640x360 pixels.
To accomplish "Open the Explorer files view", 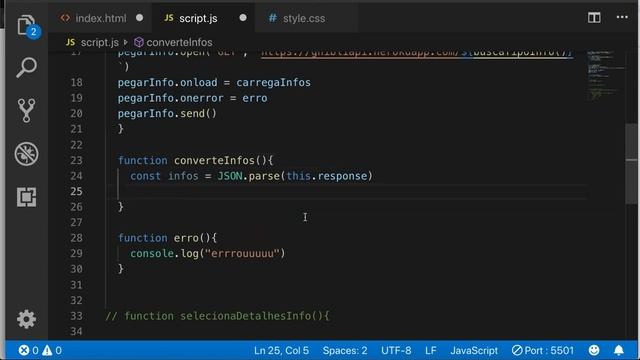I will coord(28,26).
